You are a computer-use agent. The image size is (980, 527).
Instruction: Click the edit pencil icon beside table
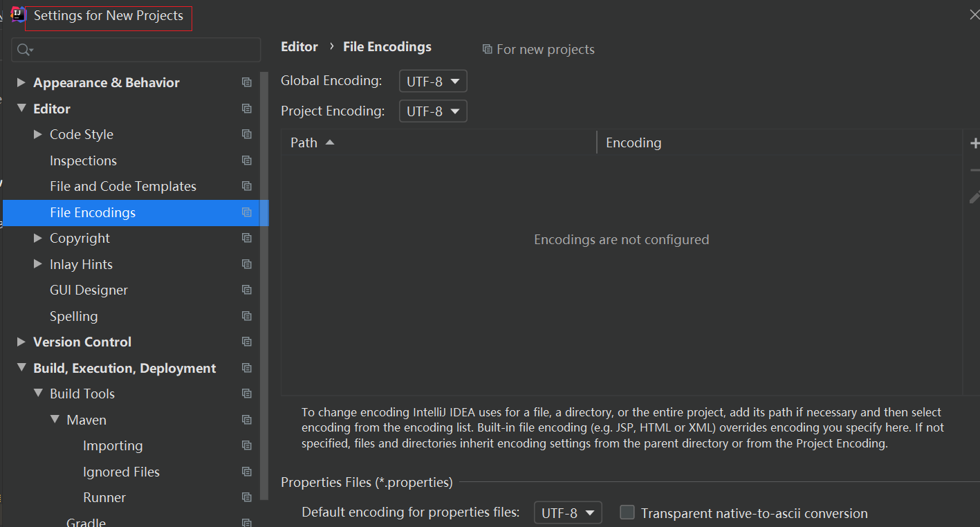pyautogui.click(x=974, y=198)
